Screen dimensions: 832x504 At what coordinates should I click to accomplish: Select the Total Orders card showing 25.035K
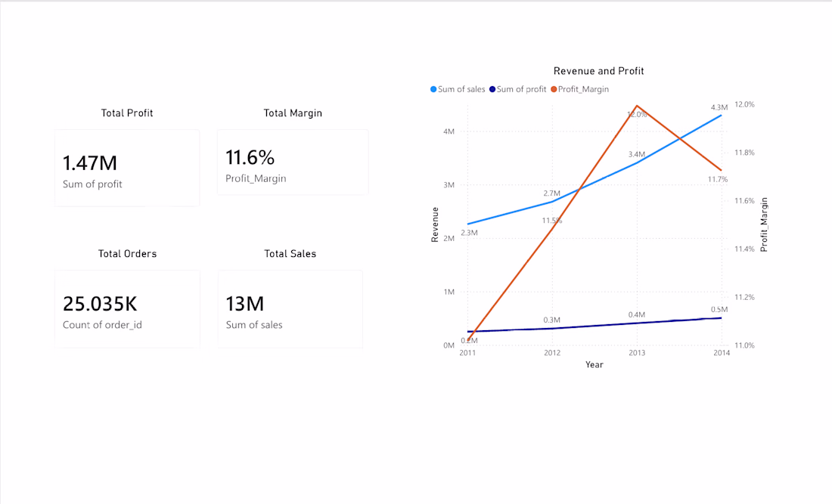(127, 309)
